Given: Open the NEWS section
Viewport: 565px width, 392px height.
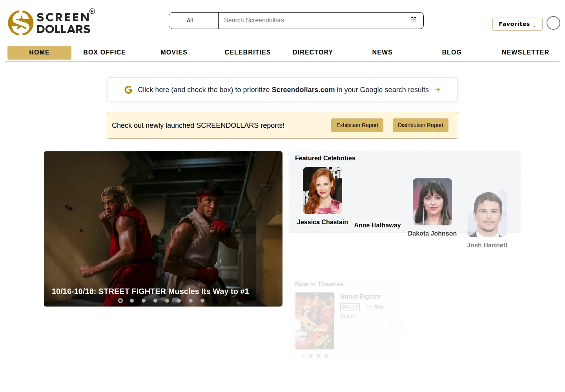Looking at the screenshot, I should (x=382, y=53).
